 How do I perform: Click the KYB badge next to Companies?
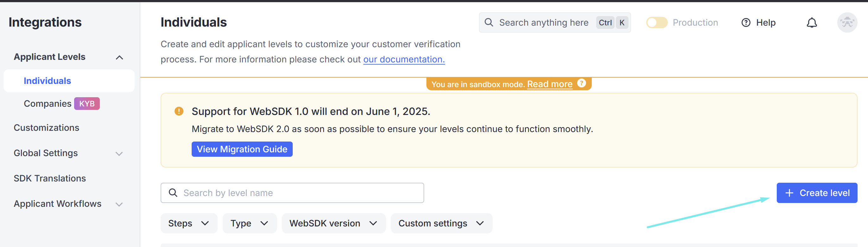tap(87, 104)
